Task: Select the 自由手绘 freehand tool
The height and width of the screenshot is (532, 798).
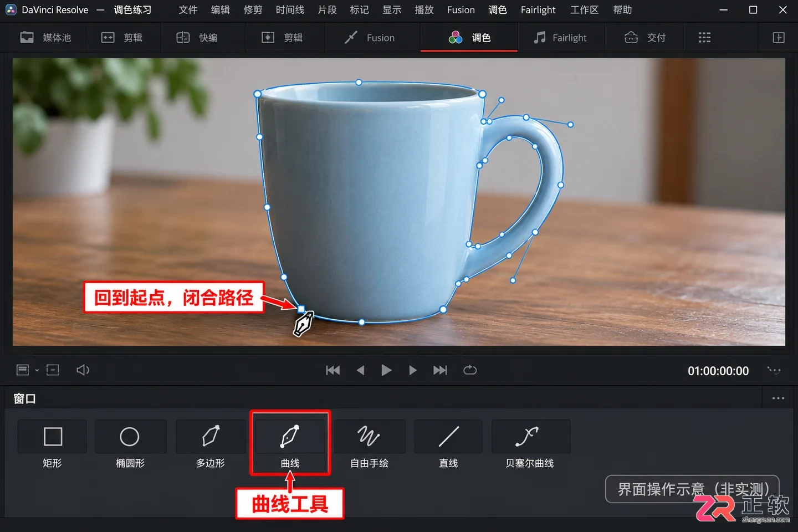Action: click(x=369, y=445)
